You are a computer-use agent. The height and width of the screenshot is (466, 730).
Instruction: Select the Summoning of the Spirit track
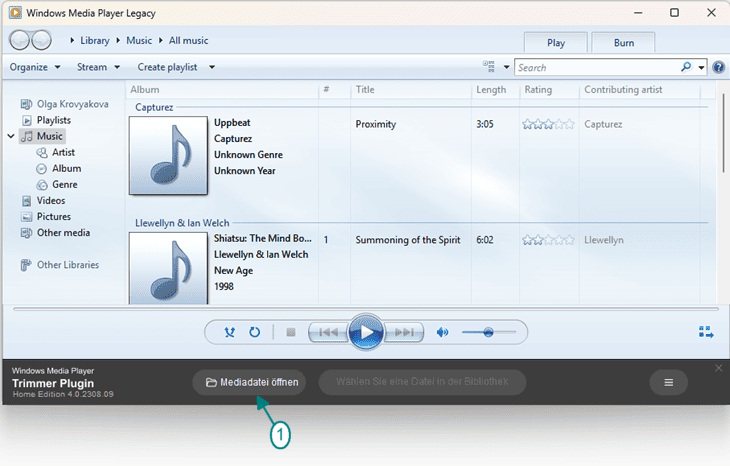[x=408, y=240]
